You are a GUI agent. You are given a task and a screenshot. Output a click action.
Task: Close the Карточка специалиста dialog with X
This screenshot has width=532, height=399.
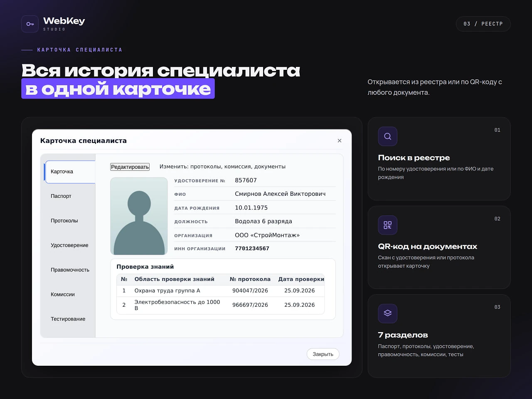coord(340,141)
